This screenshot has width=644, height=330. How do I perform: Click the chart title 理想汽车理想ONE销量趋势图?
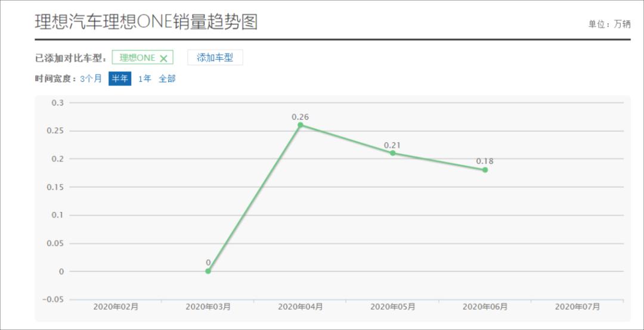click(146, 22)
